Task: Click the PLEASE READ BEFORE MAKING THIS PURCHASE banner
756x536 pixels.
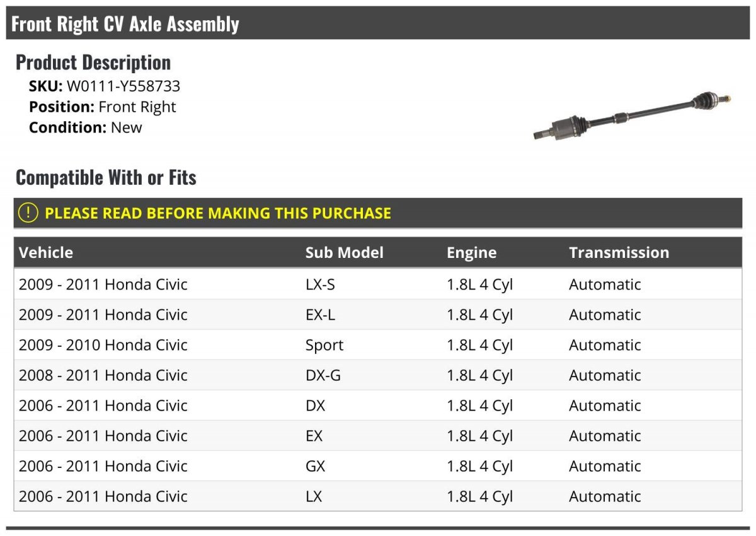Action: pyautogui.click(x=217, y=213)
